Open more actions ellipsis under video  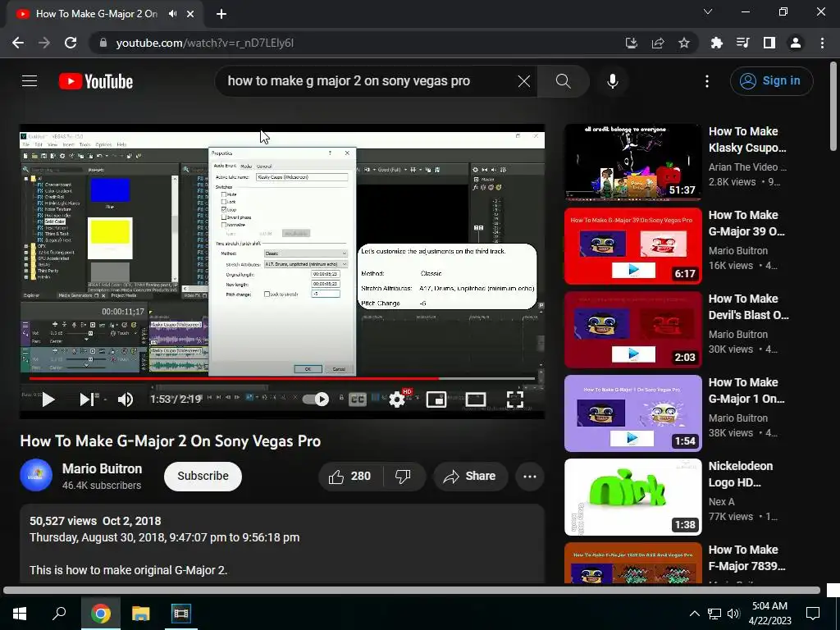(530, 477)
